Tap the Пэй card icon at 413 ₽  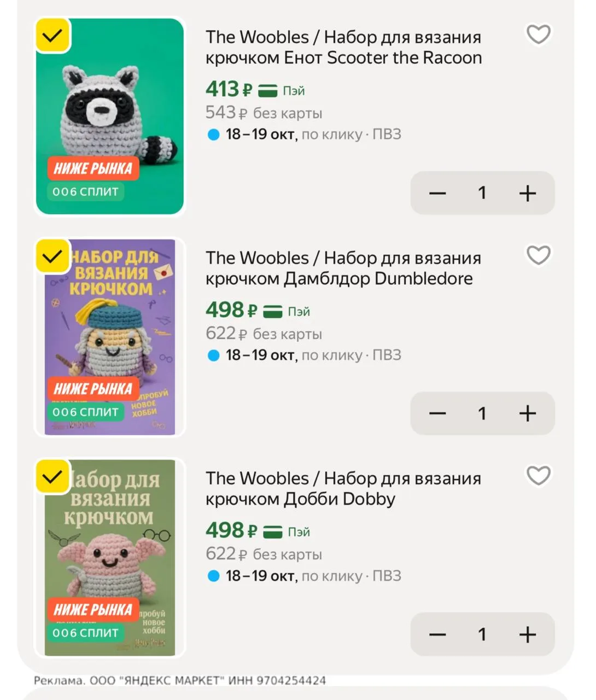click(268, 90)
